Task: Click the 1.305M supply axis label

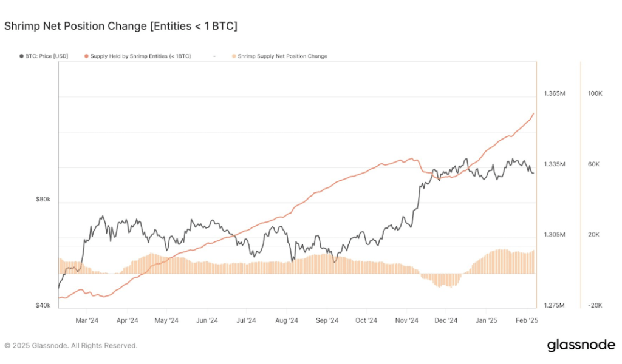Action: (555, 235)
